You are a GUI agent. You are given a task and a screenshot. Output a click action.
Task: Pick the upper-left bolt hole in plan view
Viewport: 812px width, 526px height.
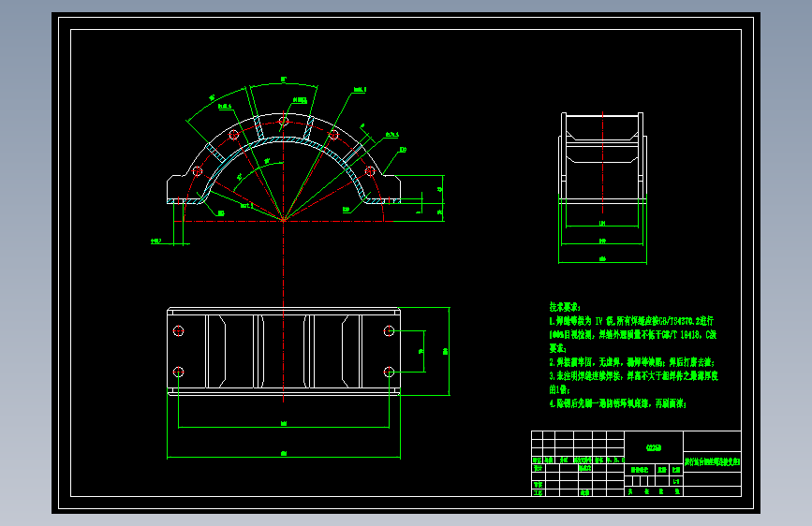point(178,330)
